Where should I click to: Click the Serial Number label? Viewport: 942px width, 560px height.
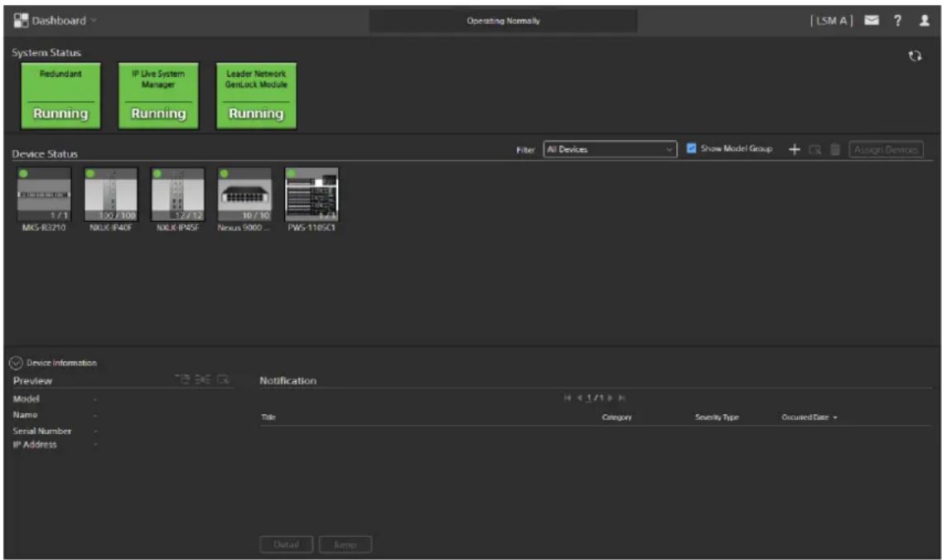point(42,431)
